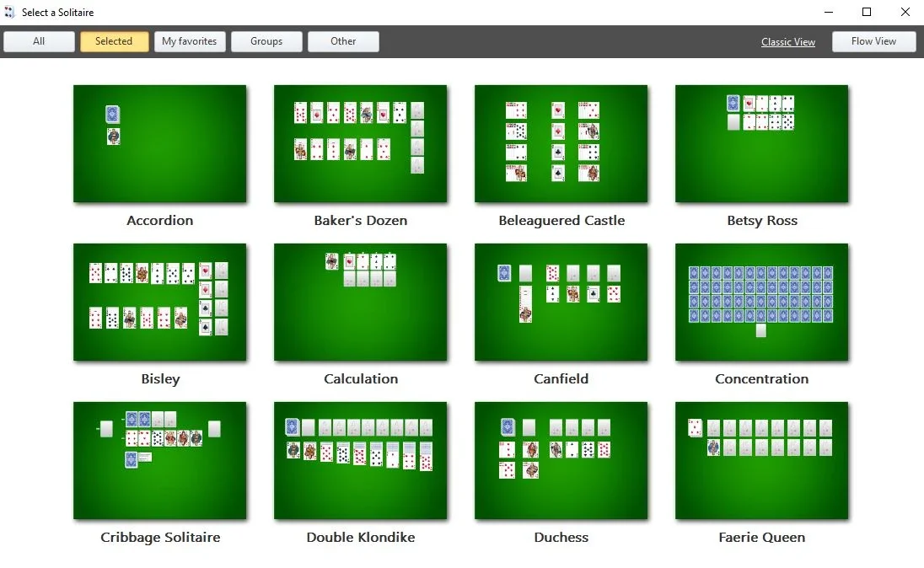924x568 pixels.
Task: Click the Calculation label
Action: tap(361, 379)
